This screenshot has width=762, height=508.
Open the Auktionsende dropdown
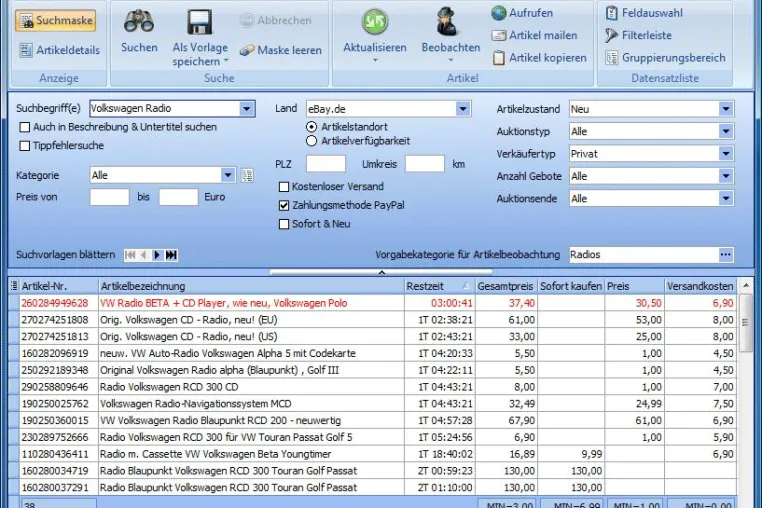coord(726,198)
